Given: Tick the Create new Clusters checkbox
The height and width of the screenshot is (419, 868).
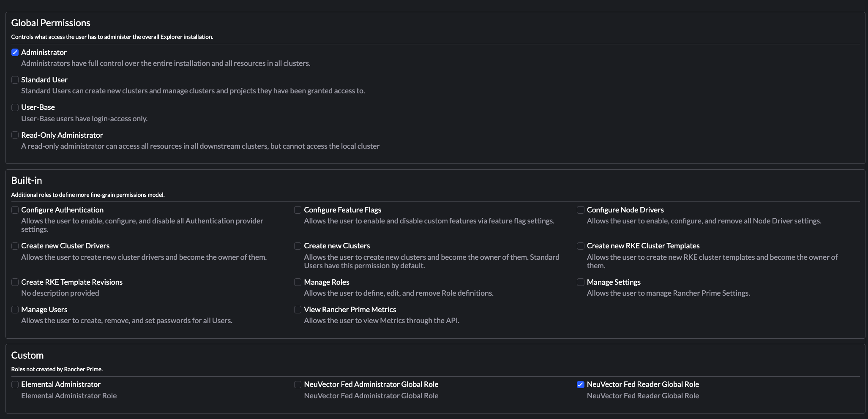Looking at the screenshot, I should click(298, 246).
